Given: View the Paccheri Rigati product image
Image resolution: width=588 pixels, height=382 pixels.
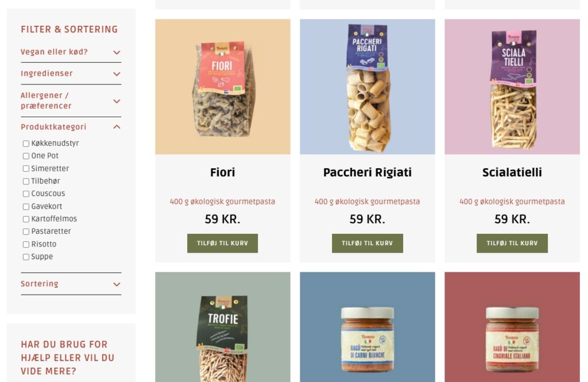Looking at the screenshot, I should [x=367, y=87].
